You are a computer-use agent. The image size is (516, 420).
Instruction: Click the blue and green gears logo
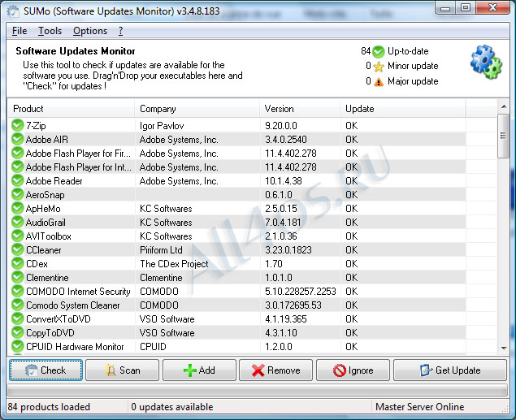(486, 62)
